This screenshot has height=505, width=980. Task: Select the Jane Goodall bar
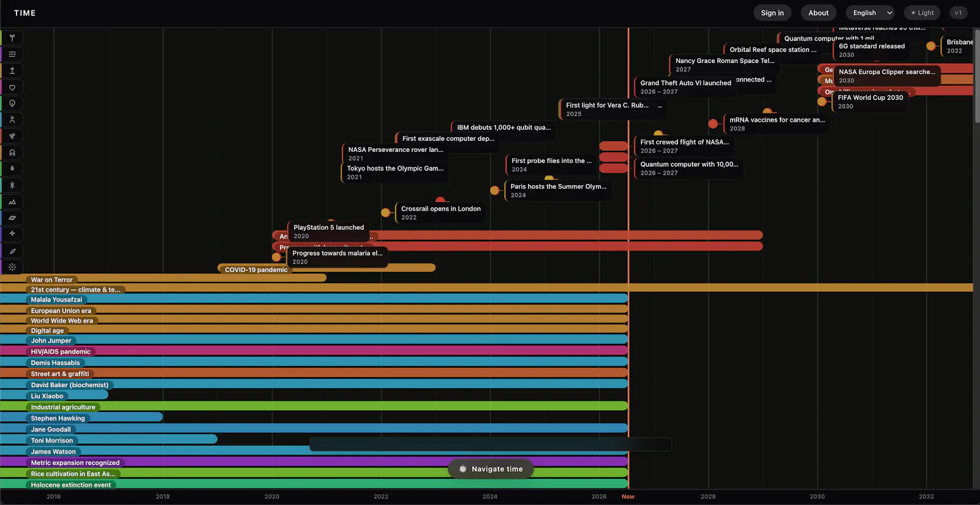[x=314, y=428]
